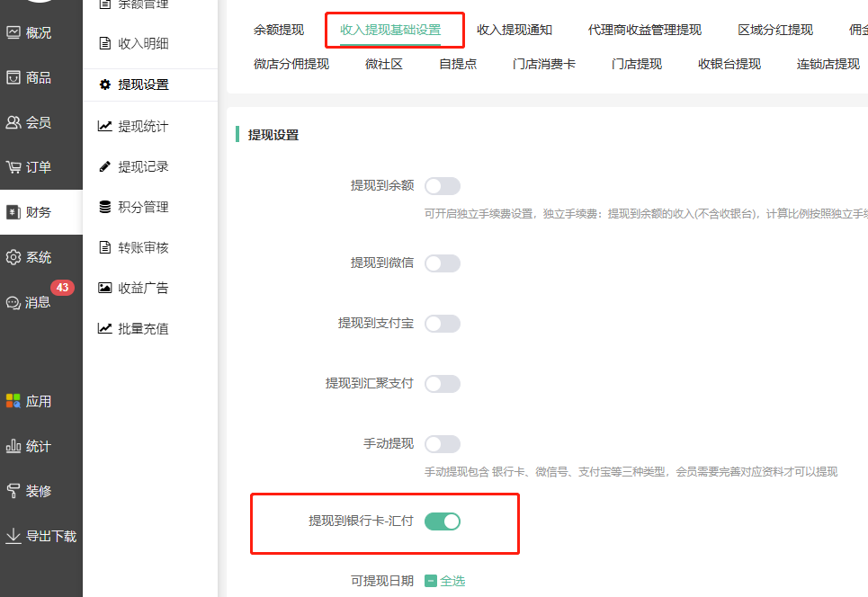Enable the 手动提现 toggle switch

pos(442,444)
